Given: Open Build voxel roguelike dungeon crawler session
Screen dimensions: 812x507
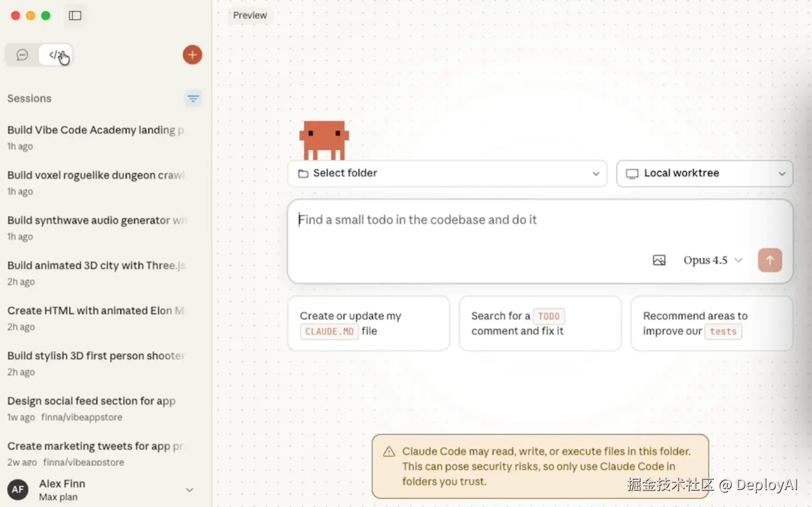Looking at the screenshot, I should [x=96, y=183].
